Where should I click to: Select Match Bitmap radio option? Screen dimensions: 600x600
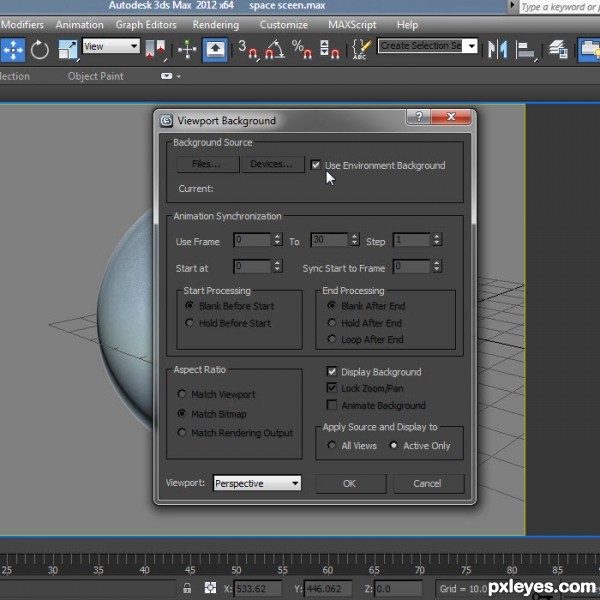[x=182, y=413]
